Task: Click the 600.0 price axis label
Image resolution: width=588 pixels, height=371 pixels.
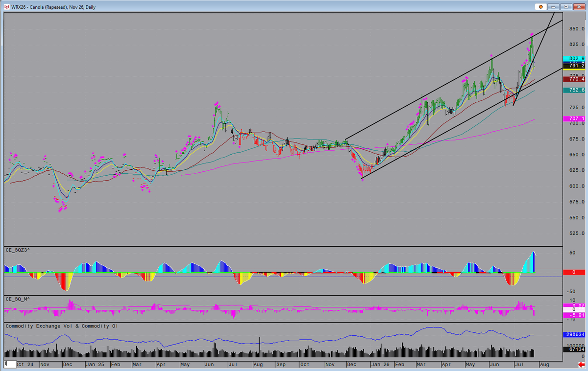Action: pos(577,186)
